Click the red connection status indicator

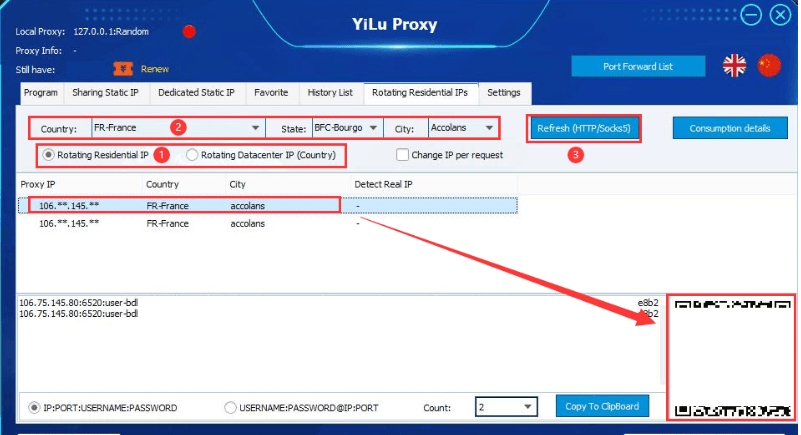[189, 32]
